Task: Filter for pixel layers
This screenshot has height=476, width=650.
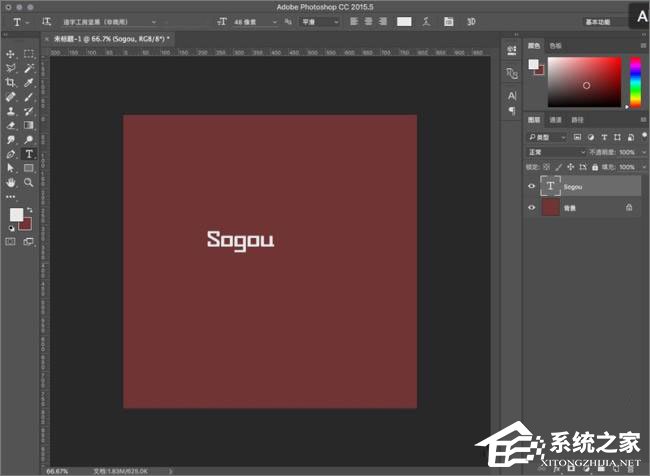Action: click(577, 137)
